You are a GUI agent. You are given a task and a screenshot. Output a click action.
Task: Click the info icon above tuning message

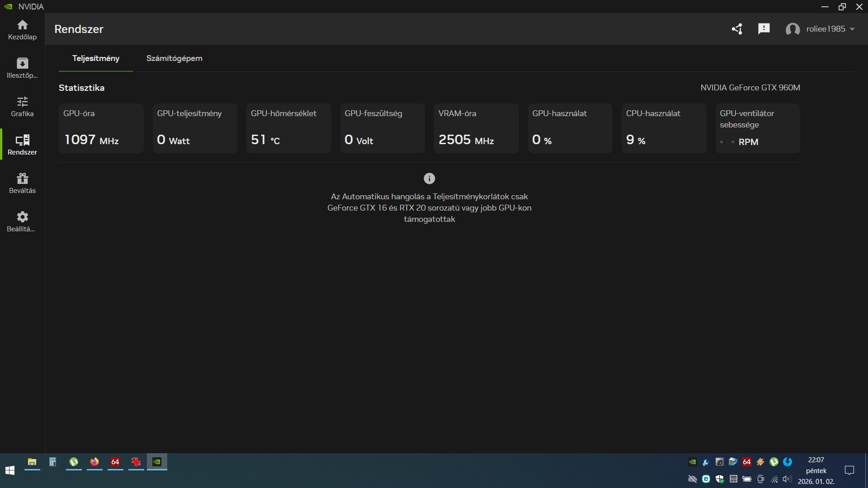coord(429,178)
